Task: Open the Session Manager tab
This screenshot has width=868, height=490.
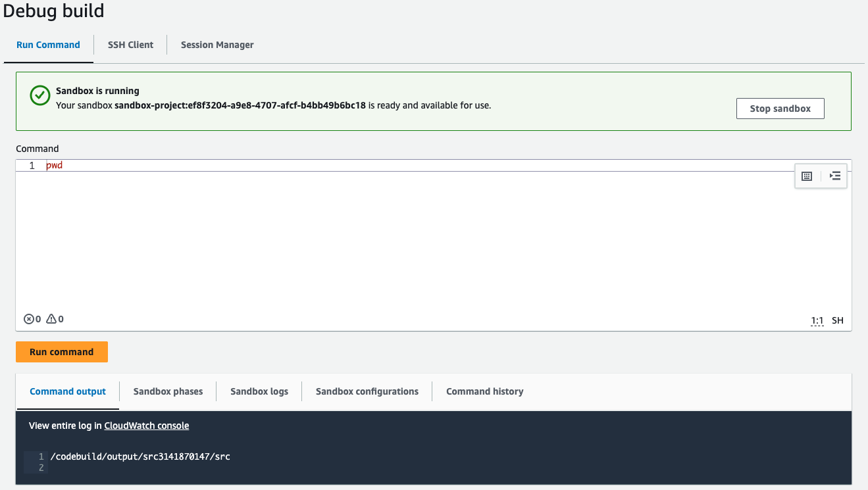Action: [217, 45]
